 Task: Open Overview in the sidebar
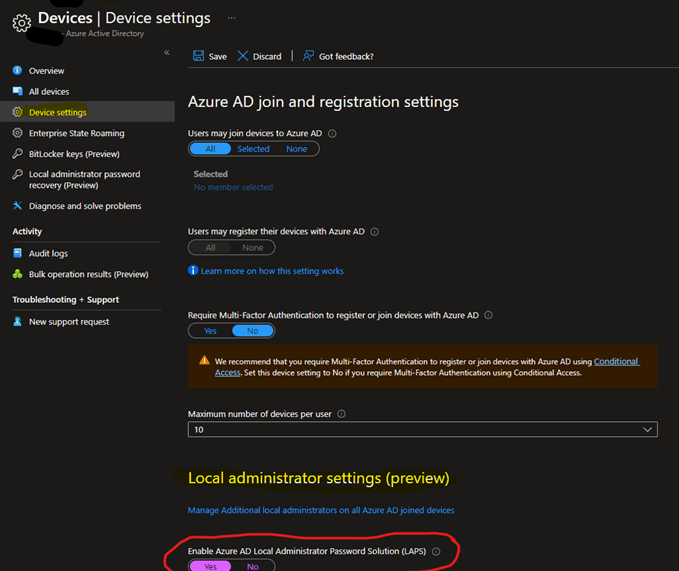point(46,71)
